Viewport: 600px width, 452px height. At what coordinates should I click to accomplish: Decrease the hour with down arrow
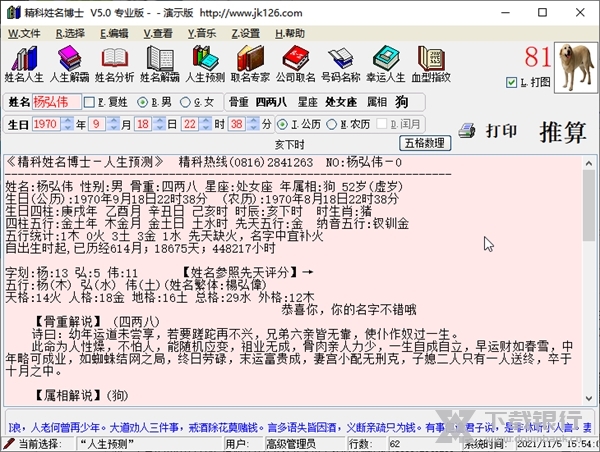tap(206, 127)
